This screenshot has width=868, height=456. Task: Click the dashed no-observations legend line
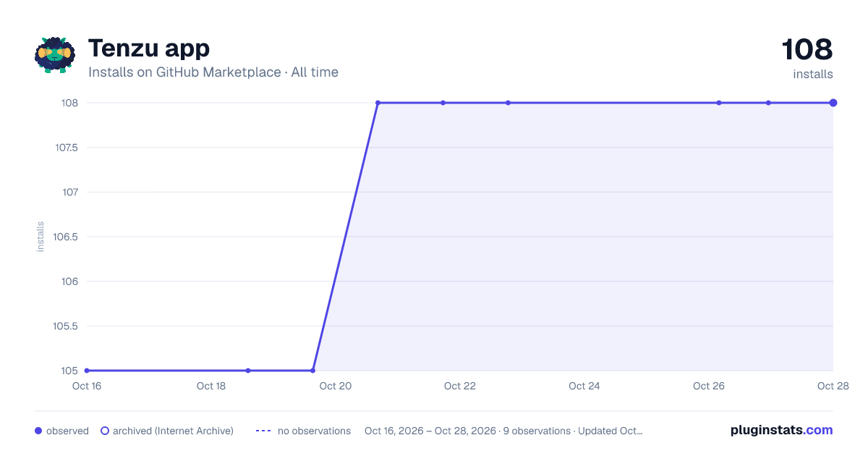pyautogui.click(x=263, y=431)
